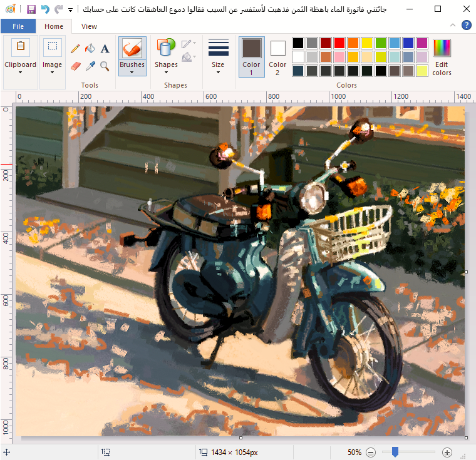
Task: Open the Shapes gallery icon
Action: (x=166, y=48)
